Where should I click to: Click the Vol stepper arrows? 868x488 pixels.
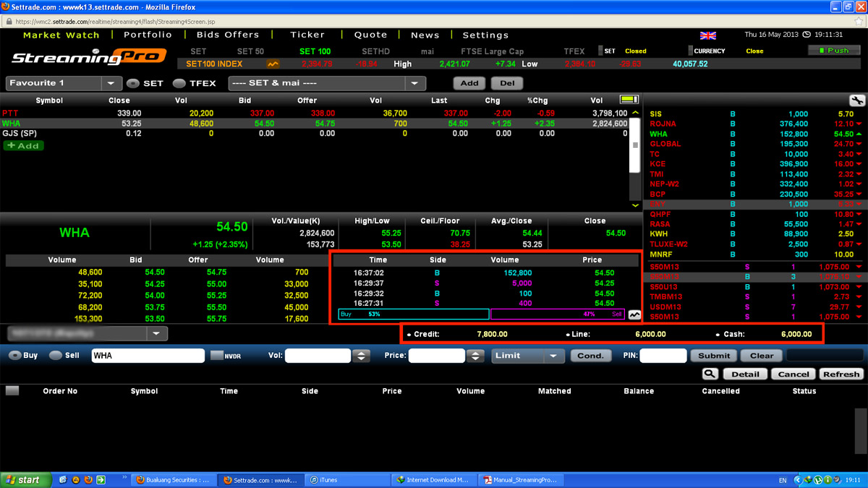click(360, 356)
